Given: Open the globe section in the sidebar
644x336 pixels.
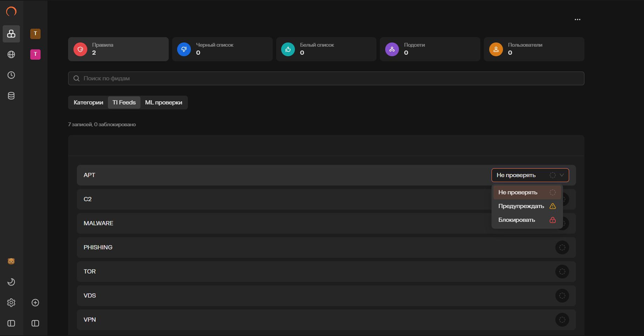Looking at the screenshot, I should click(11, 55).
